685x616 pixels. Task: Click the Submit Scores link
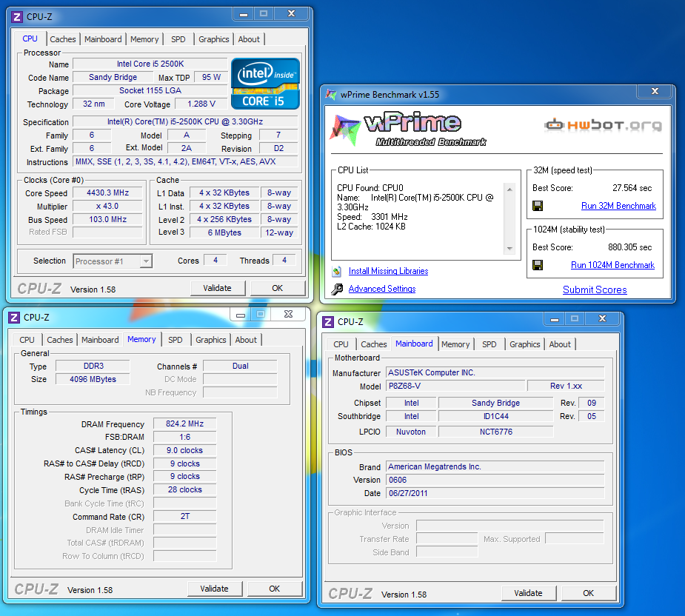tap(595, 289)
